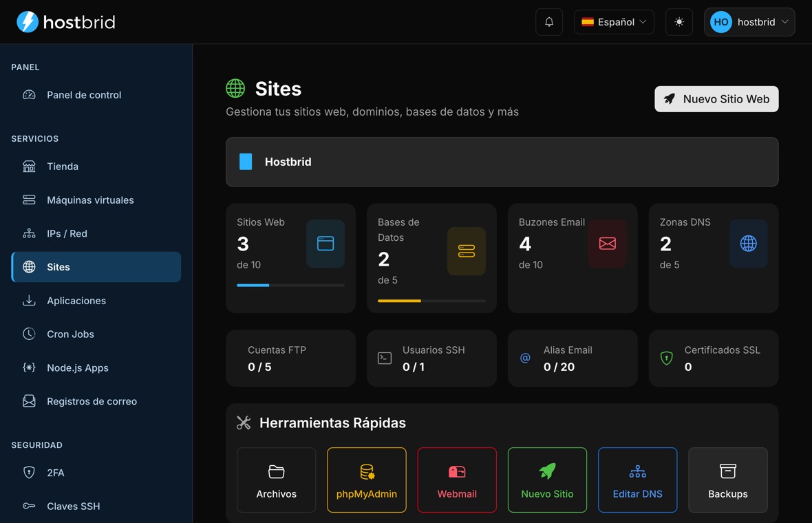Open Máquinas virtuales section
Viewport: 812px width, 523px height.
[x=96, y=200]
